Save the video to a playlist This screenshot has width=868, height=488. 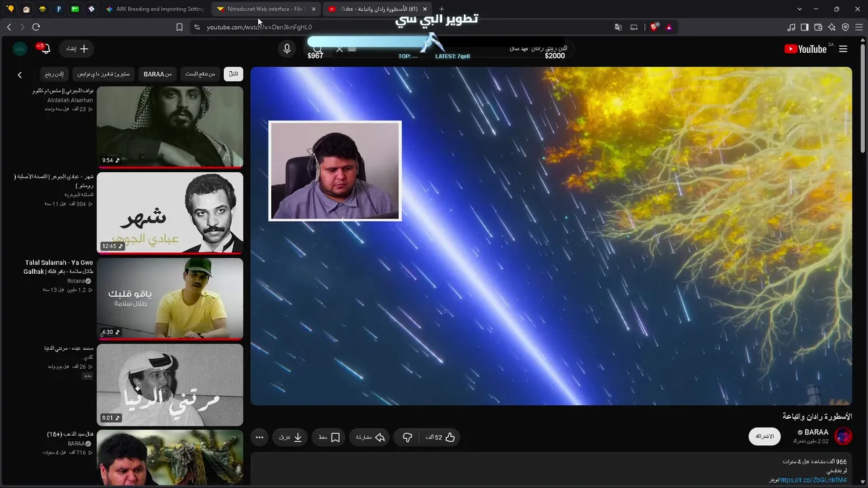pos(329,437)
